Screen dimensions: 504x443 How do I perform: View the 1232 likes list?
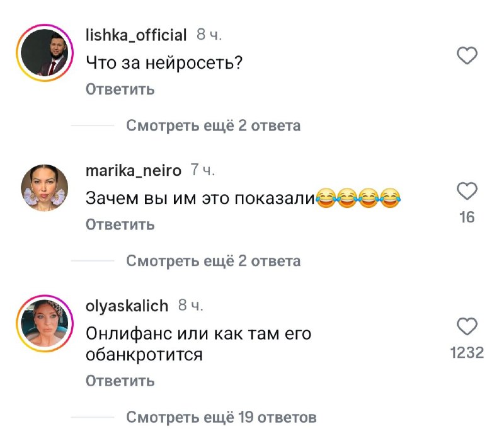pyautogui.click(x=467, y=353)
